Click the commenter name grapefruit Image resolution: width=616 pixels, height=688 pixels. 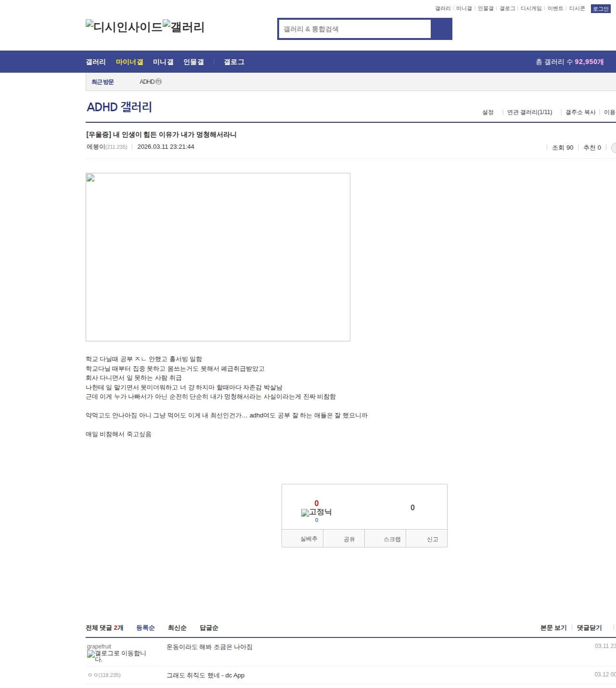click(x=99, y=647)
